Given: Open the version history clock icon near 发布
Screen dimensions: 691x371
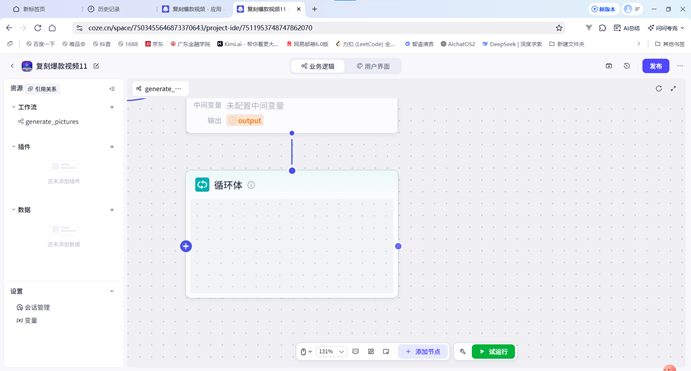Looking at the screenshot, I should pos(627,66).
